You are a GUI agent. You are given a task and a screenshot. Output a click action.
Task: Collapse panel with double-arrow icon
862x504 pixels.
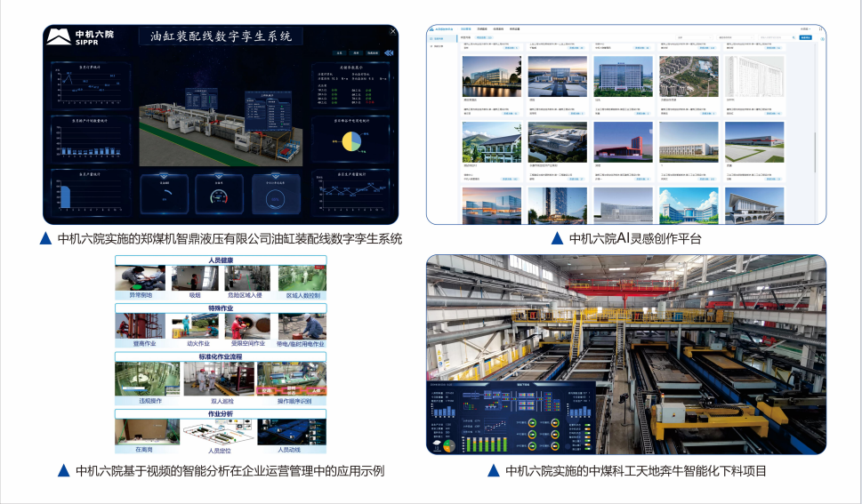[x=388, y=53]
